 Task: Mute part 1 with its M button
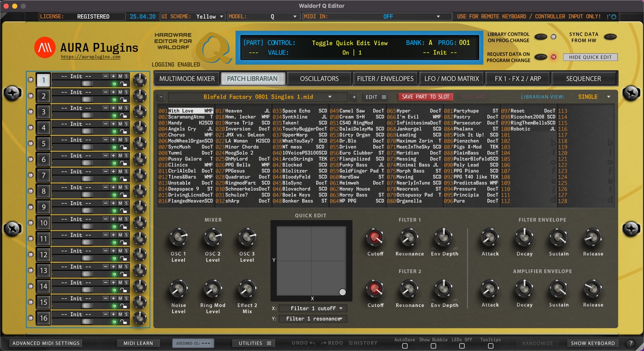click(x=120, y=76)
